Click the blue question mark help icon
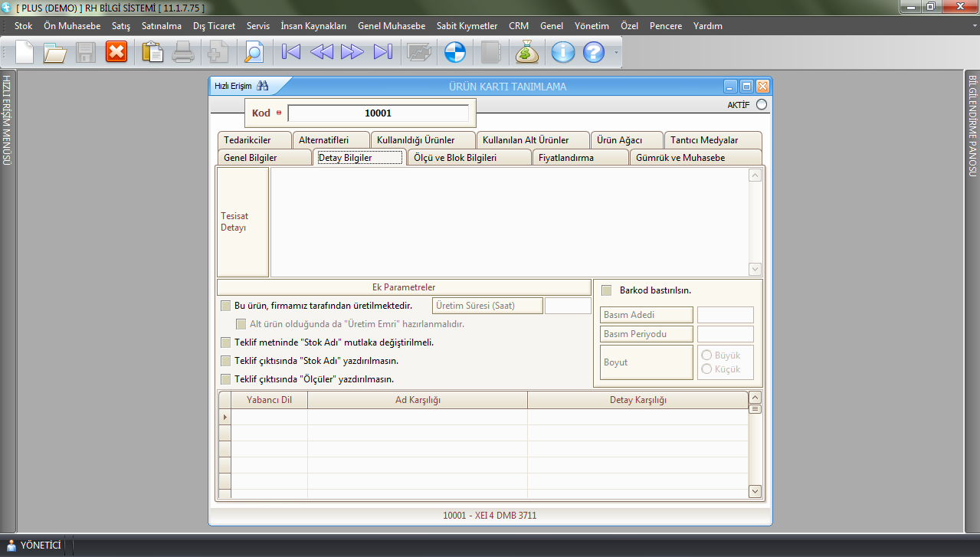The height and width of the screenshot is (557, 980). click(594, 52)
